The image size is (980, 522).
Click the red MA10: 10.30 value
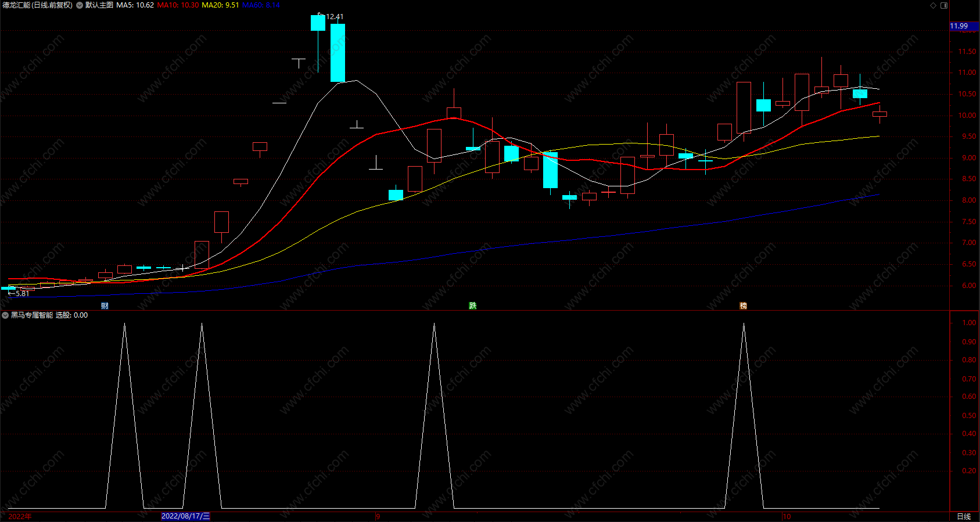coord(178,5)
